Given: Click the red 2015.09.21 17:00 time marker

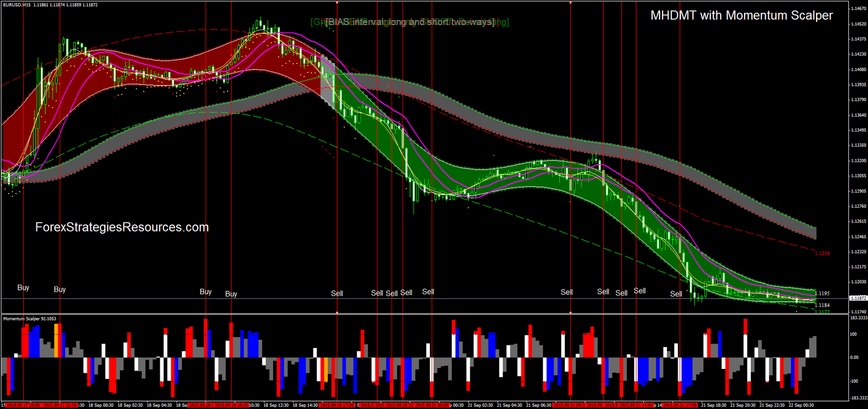Looking at the screenshot, I should [x=680, y=405].
